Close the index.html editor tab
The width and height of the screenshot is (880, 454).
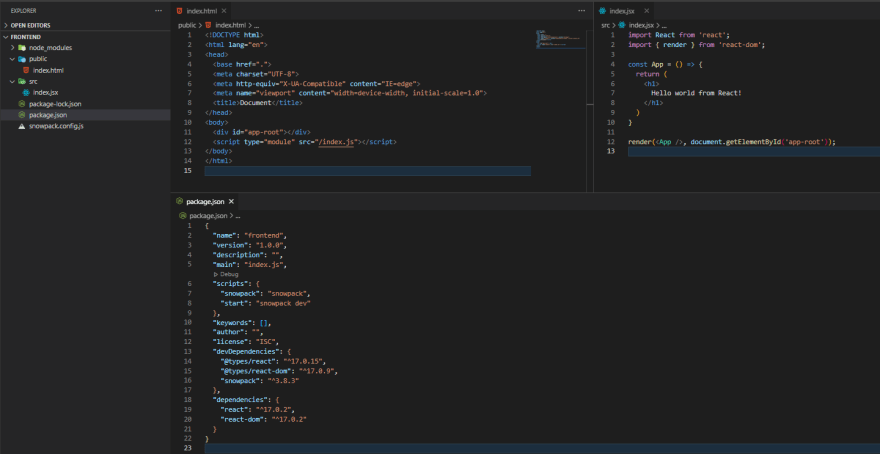point(224,11)
